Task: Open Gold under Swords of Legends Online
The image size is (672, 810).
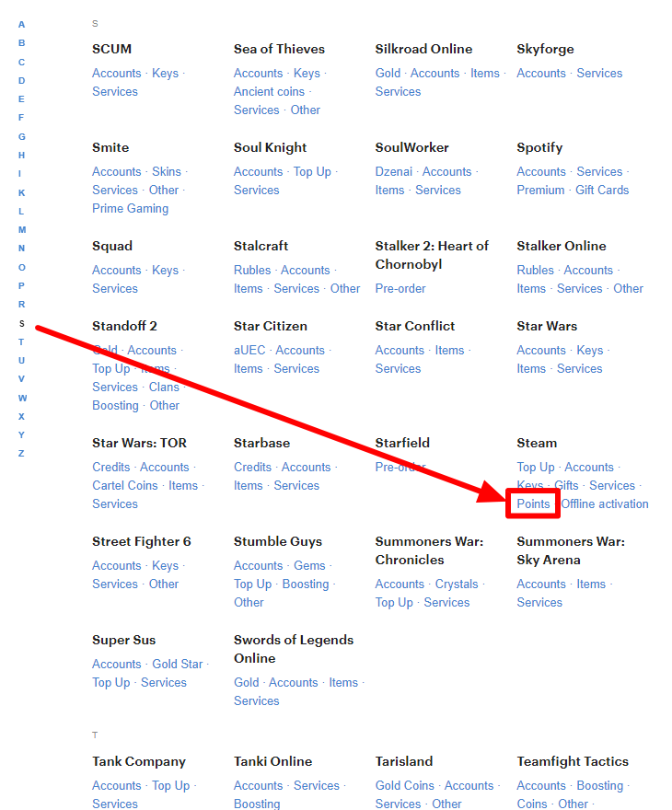Action: 247,682
